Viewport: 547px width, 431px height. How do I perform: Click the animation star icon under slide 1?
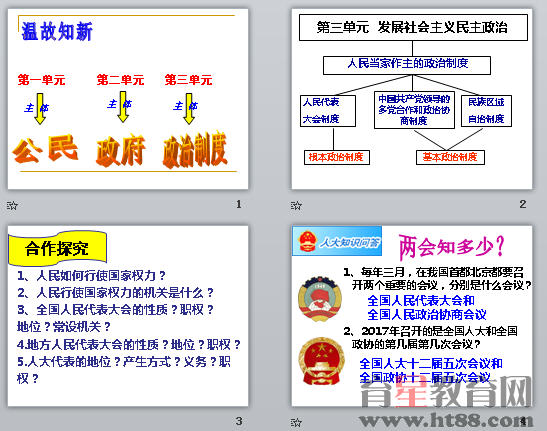click(12, 205)
